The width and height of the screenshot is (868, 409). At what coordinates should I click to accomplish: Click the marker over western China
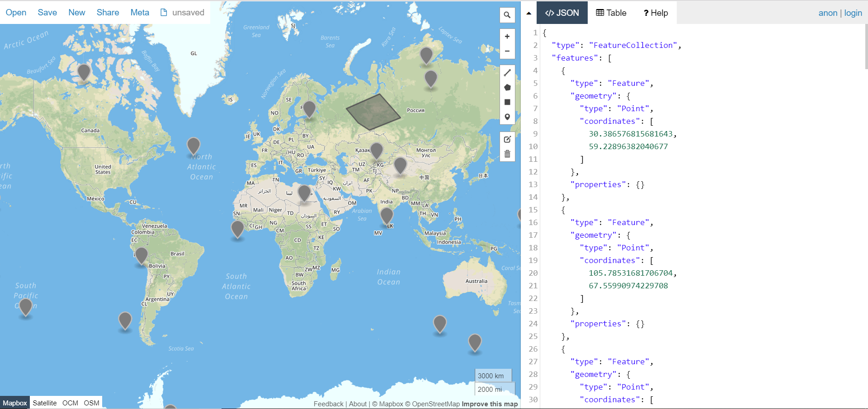click(x=400, y=166)
